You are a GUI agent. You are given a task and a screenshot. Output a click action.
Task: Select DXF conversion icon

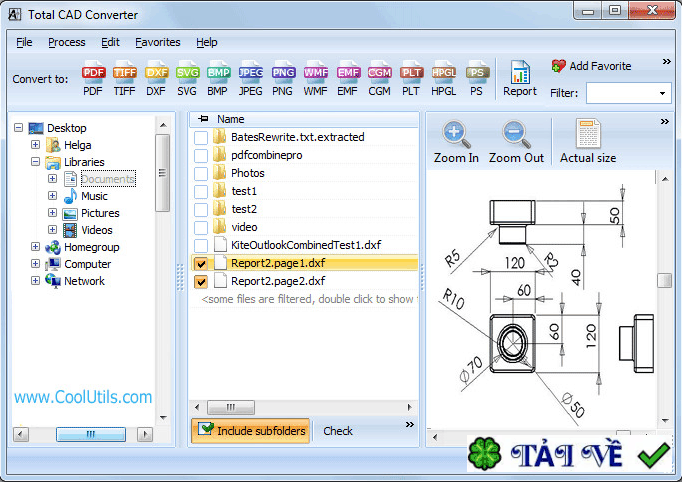[x=156, y=78]
